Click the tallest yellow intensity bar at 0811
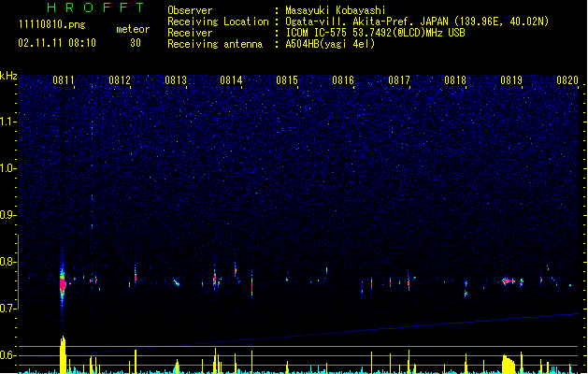This screenshot has height=374, width=588. (63, 354)
